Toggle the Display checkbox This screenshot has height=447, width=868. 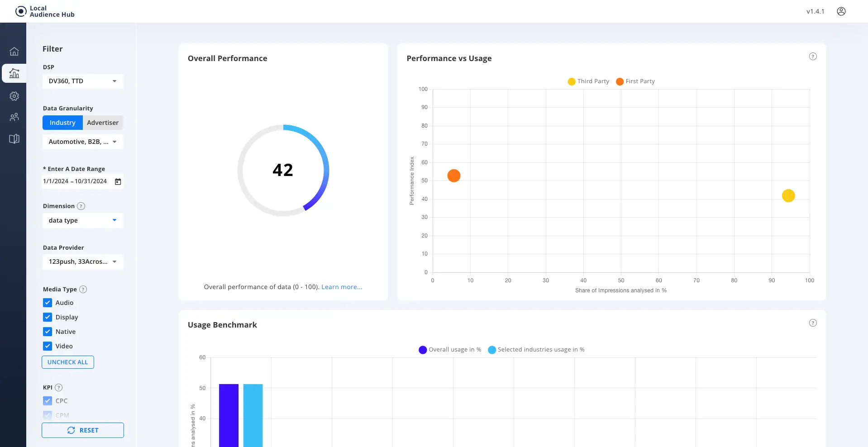[48, 317]
